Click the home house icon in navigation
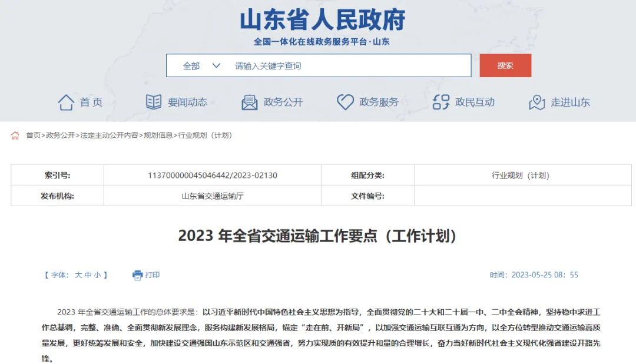 (66, 102)
